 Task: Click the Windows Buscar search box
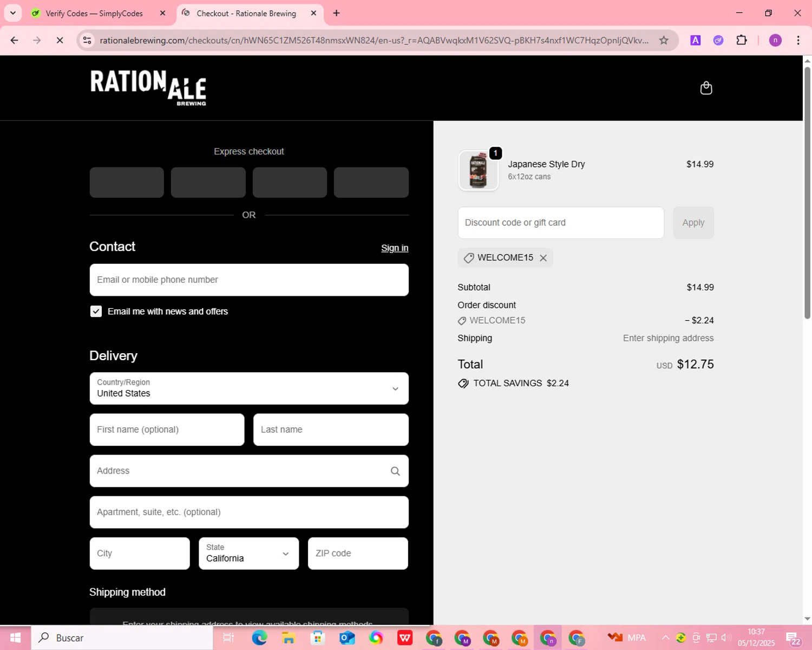(x=122, y=638)
